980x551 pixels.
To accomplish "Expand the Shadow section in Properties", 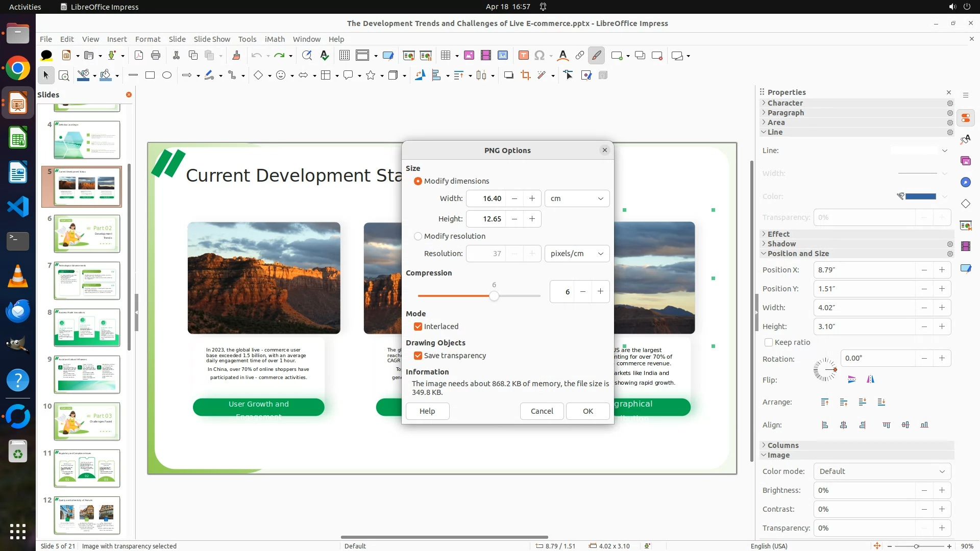I will click(x=781, y=244).
